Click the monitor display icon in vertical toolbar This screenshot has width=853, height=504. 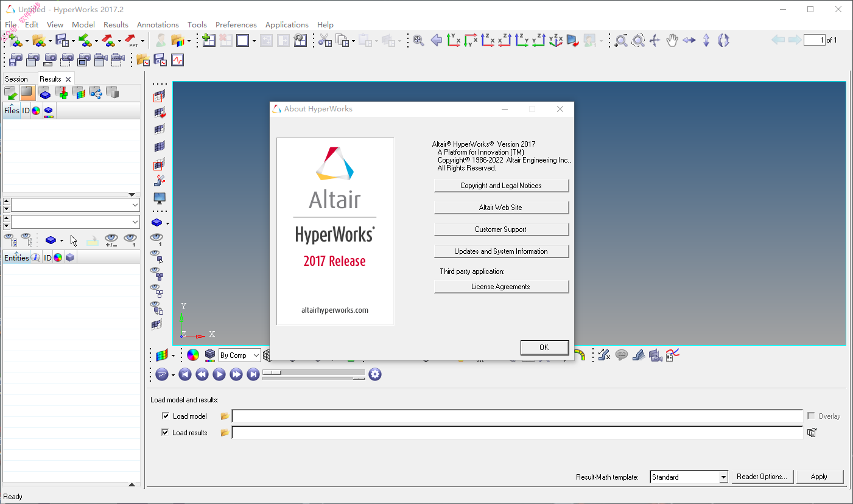[159, 198]
